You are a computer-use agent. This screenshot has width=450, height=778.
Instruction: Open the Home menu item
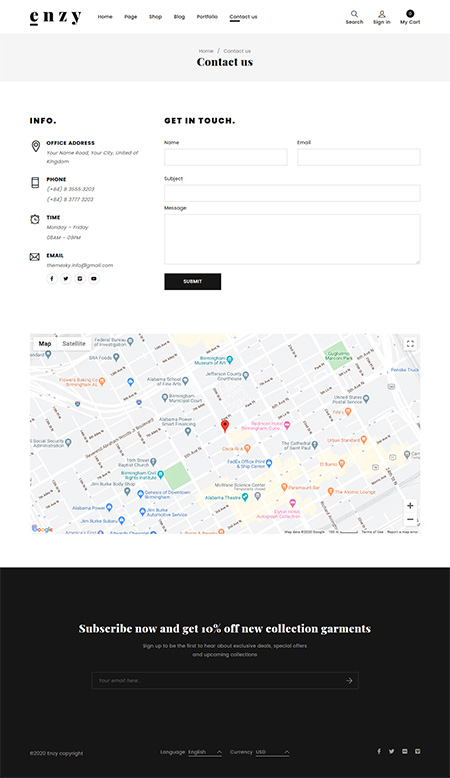(105, 17)
